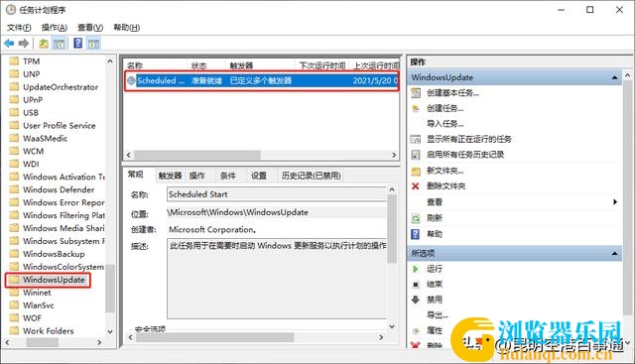Image resolution: width=635 pixels, height=364 pixels.
Task: Switch to the 操作 tab in task details
Action: point(197,176)
